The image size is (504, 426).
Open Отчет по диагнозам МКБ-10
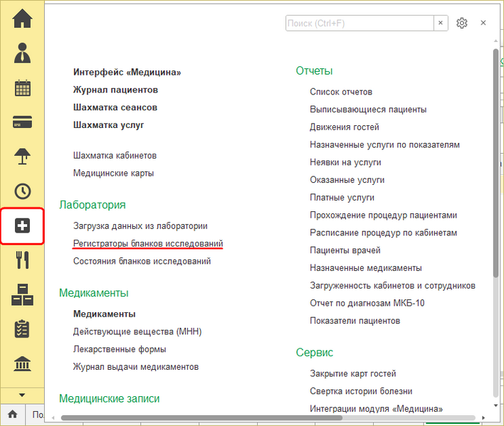[x=367, y=303]
